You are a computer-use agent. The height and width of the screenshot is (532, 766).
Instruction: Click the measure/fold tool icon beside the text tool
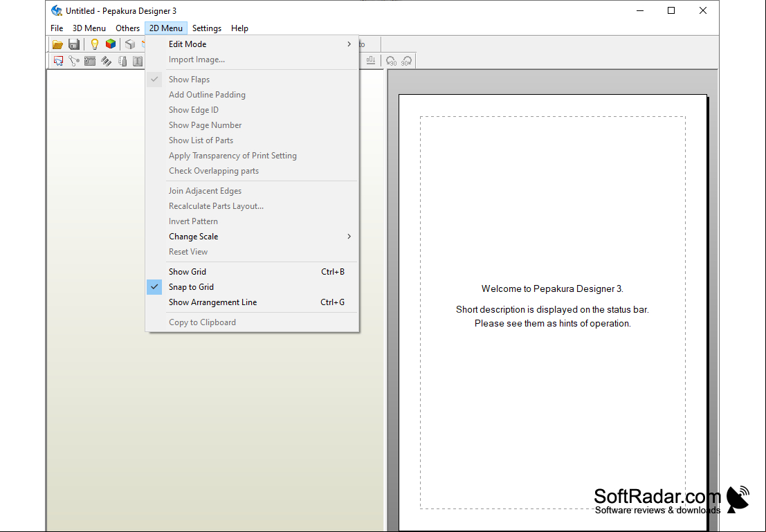point(122,61)
